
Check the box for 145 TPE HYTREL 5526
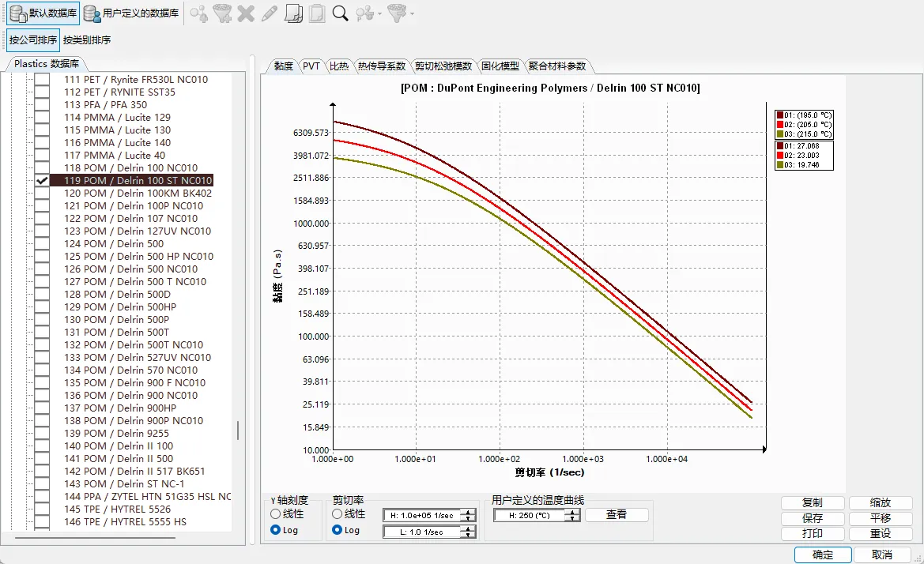(x=42, y=509)
